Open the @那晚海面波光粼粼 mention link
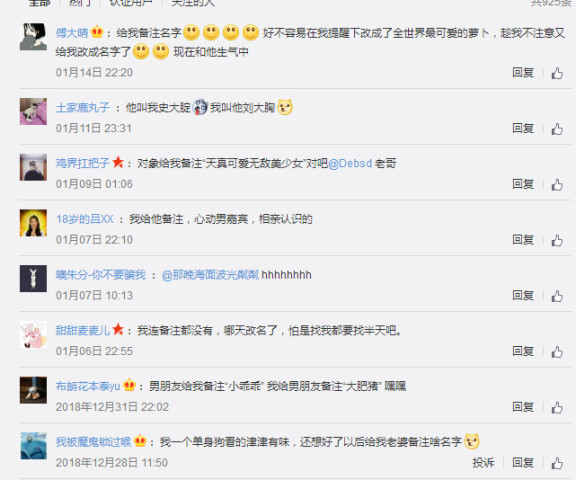The height and width of the screenshot is (480, 576). [x=210, y=275]
